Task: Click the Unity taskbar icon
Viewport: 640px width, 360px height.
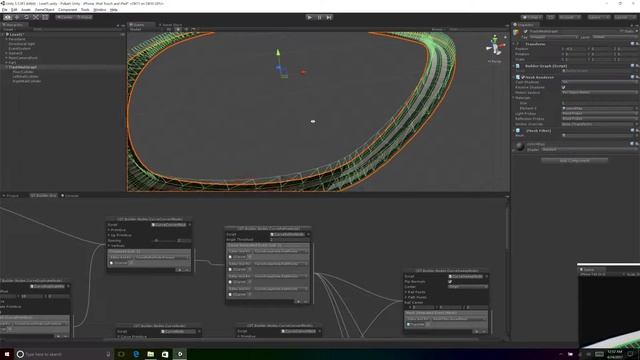Action: (180, 354)
